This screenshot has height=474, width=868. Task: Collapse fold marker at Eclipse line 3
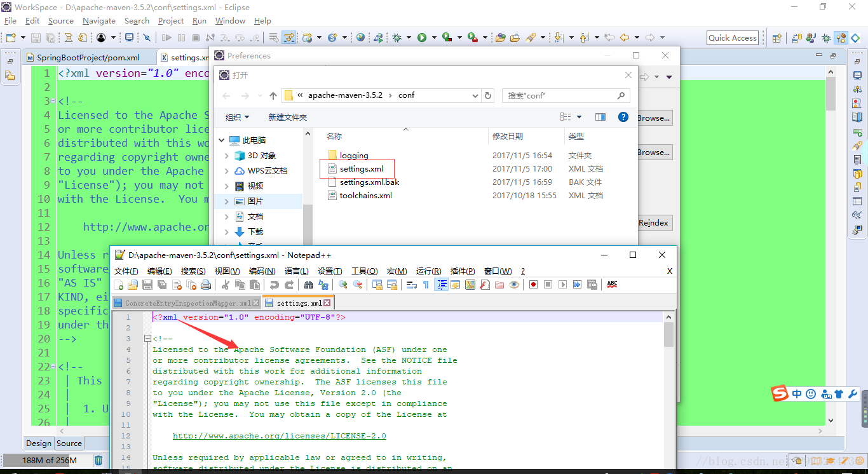pyautogui.click(x=55, y=101)
